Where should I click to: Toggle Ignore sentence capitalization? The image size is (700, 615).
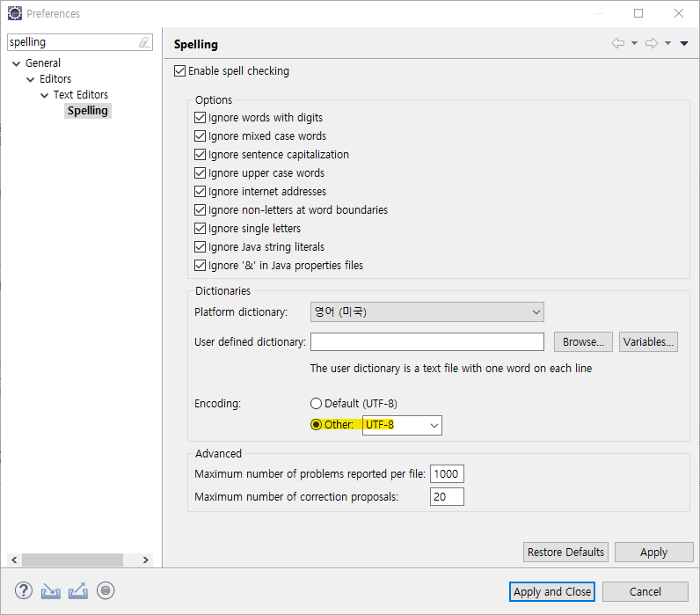click(200, 155)
